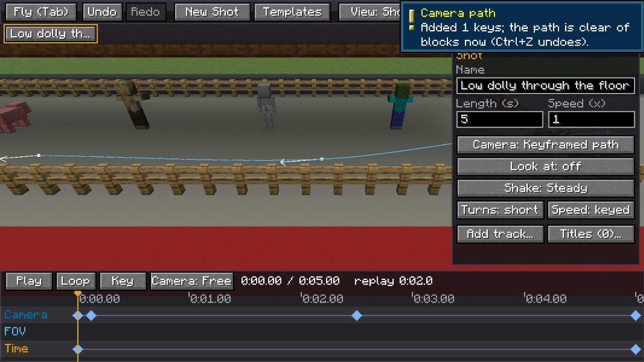The width and height of the screenshot is (644, 362).
Task: Toggle Turns: short setting
Action: point(500,210)
